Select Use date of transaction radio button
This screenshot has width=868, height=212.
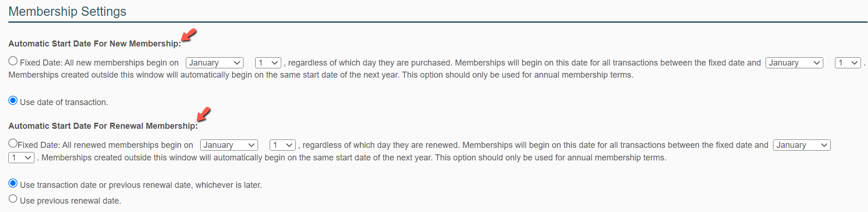[x=13, y=100]
